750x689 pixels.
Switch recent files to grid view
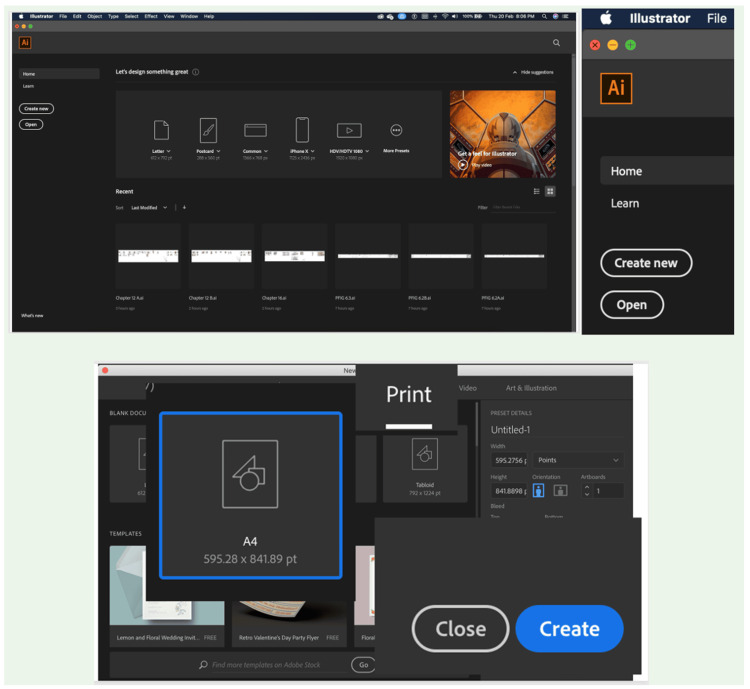(x=550, y=191)
